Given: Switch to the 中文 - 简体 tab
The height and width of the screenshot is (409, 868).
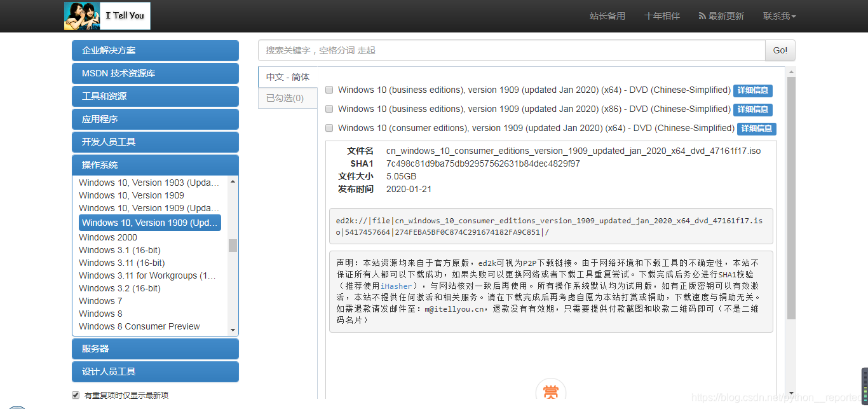Looking at the screenshot, I should click(x=288, y=77).
